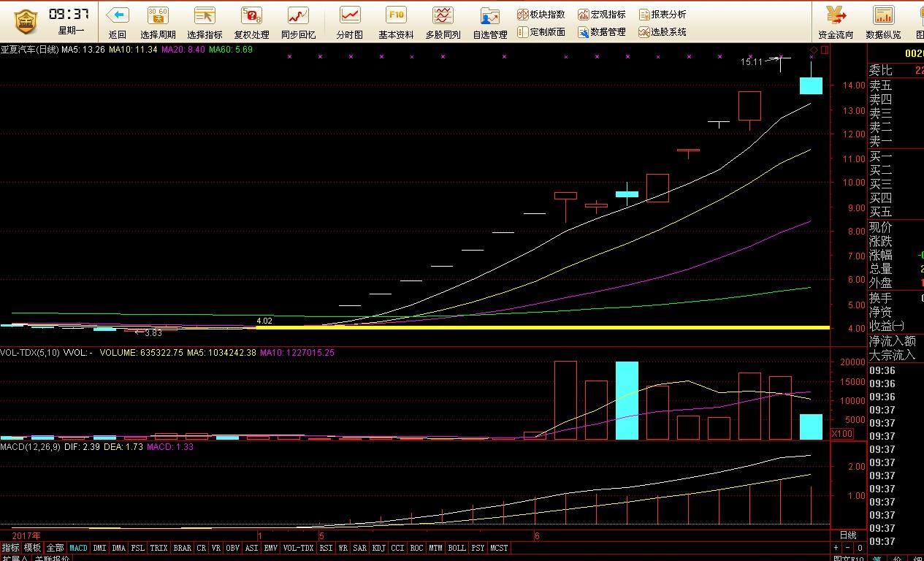Click the 返回 back arrow icon
Image resolution: width=924 pixels, height=561 pixels.
click(117, 15)
